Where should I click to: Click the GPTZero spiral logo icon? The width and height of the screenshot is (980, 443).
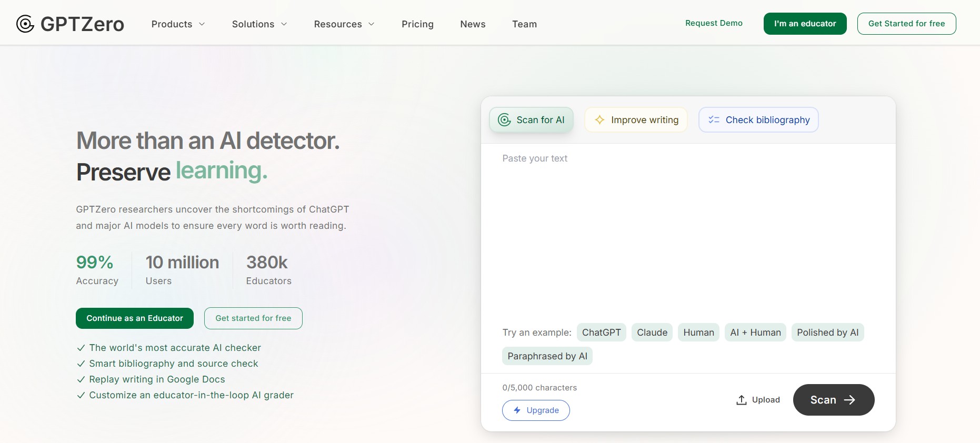tap(25, 24)
